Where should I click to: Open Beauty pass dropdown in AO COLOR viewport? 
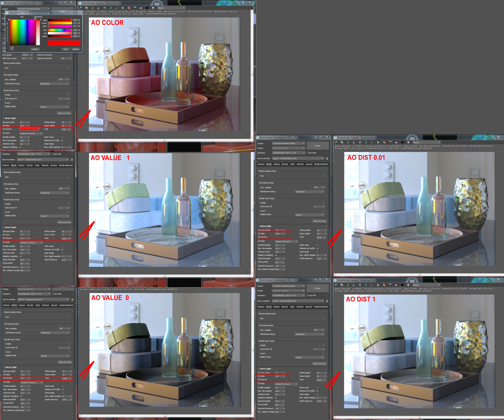(171, 8)
